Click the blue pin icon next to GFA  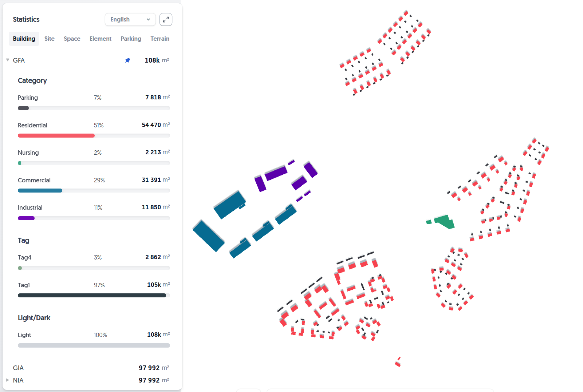pyautogui.click(x=127, y=60)
